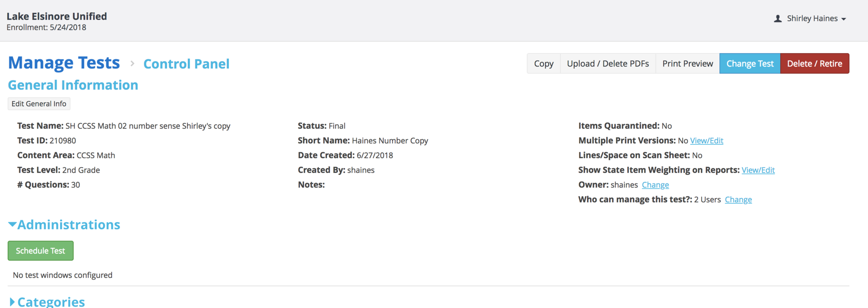Click the Lake Elsinore Unified title
Screen dimensions: 868x308
click(56, 17)
